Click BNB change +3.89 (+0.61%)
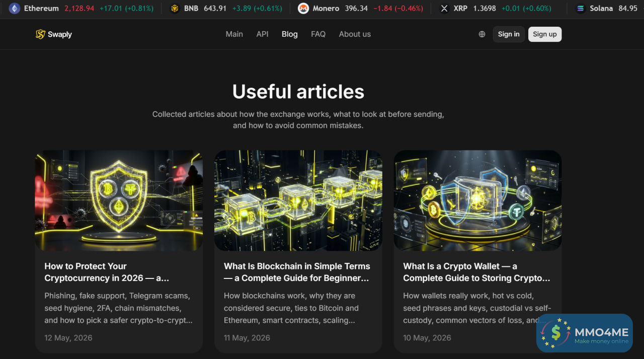This screenshot has height=359, width=644. (257, 9)
